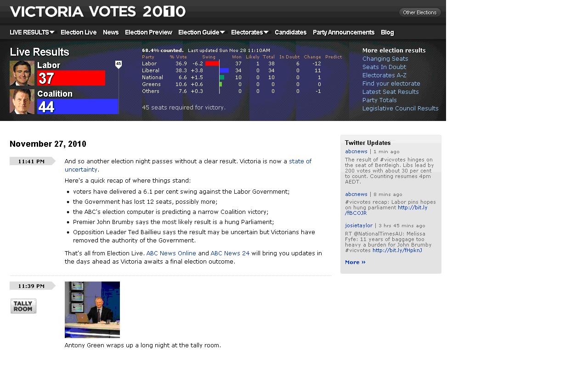Open Legislative Council Results link
This screenshot has height=368, width=588.
(400, 109)
